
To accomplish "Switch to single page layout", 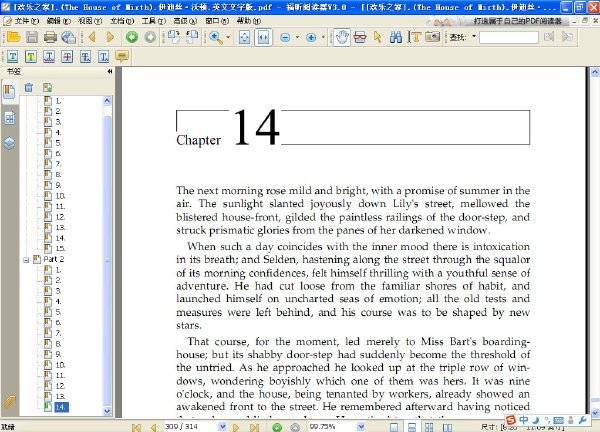I will pyautogui.click(x=394, y=427).
